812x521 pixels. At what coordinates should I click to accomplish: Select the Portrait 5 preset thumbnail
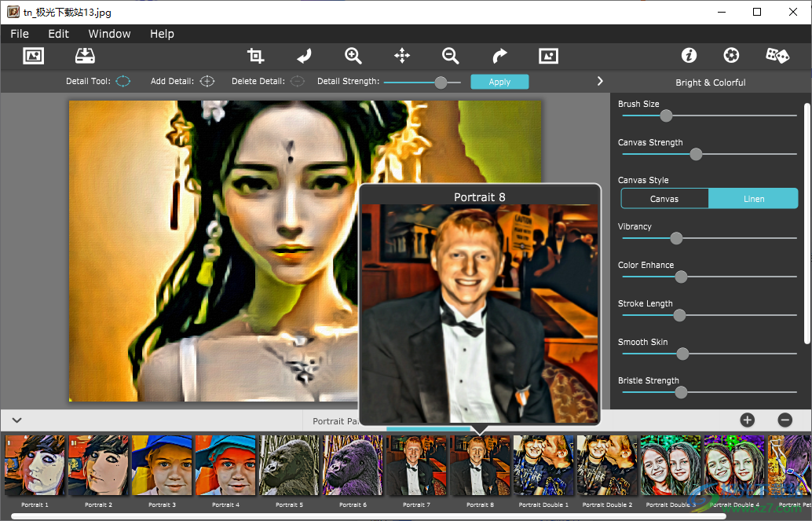pos(289,465)
